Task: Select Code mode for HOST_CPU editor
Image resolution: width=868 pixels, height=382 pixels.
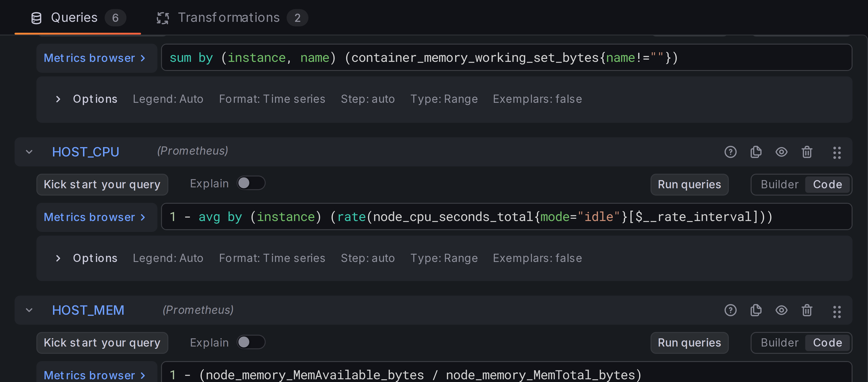Action: click(x=827, y=185)
